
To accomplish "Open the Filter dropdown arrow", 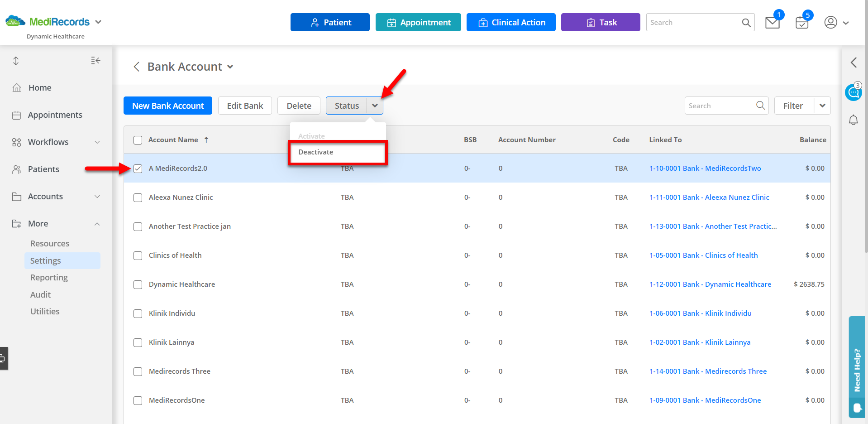I will pos(822,106).
